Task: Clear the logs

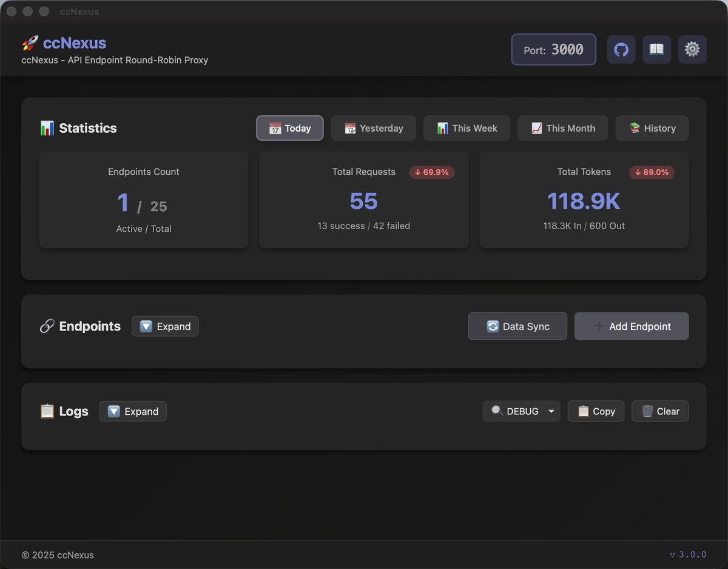Action: [660, 411]
